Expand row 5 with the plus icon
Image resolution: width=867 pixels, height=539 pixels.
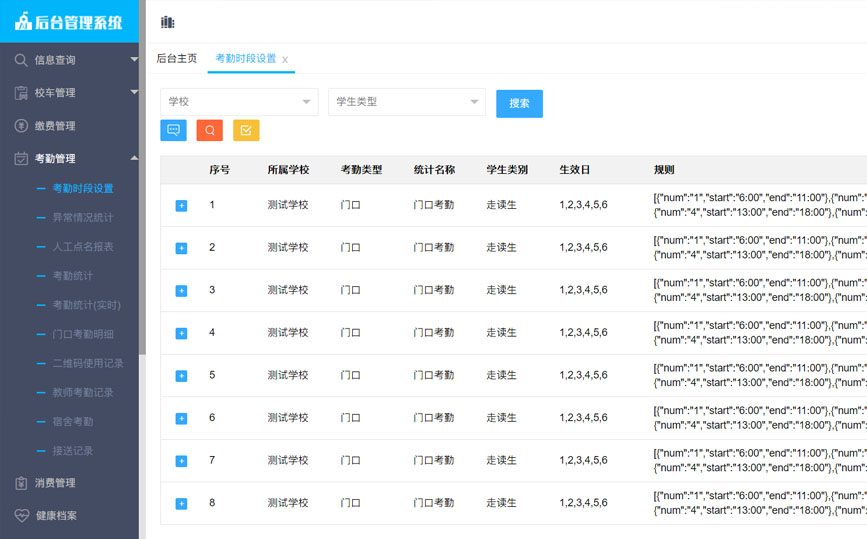(181, 376)
